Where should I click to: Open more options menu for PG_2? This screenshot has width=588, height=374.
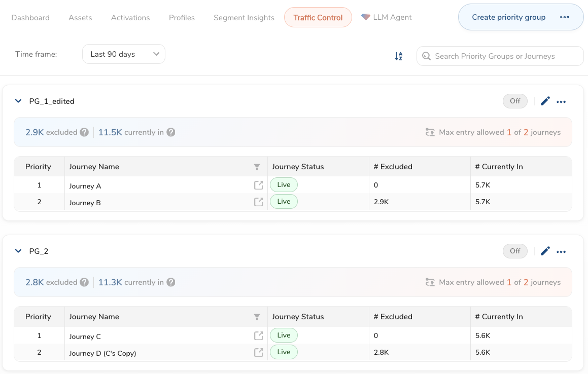pyautogui.click(x=561, y=252)
